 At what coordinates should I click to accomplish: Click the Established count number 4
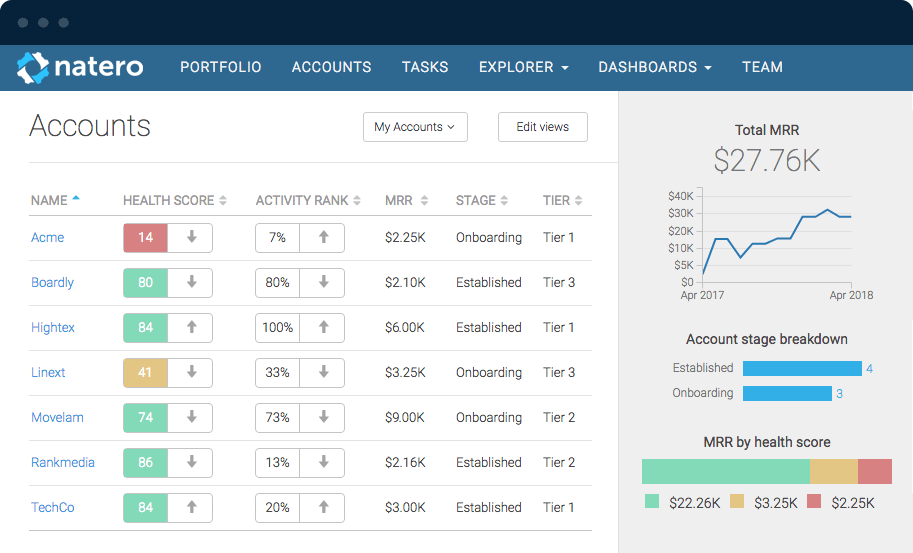pyautogui.click(x=869, y=368)
